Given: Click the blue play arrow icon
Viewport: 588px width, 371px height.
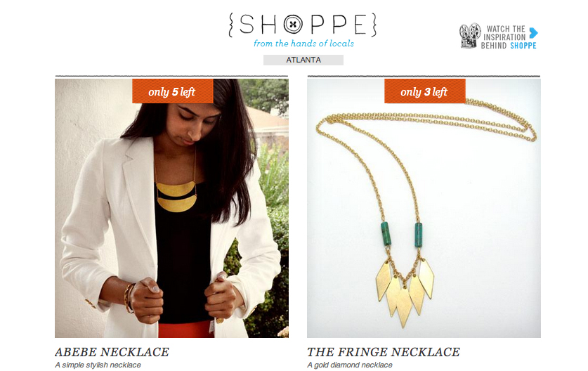Looking at the screenshot, I should (533, 33).
